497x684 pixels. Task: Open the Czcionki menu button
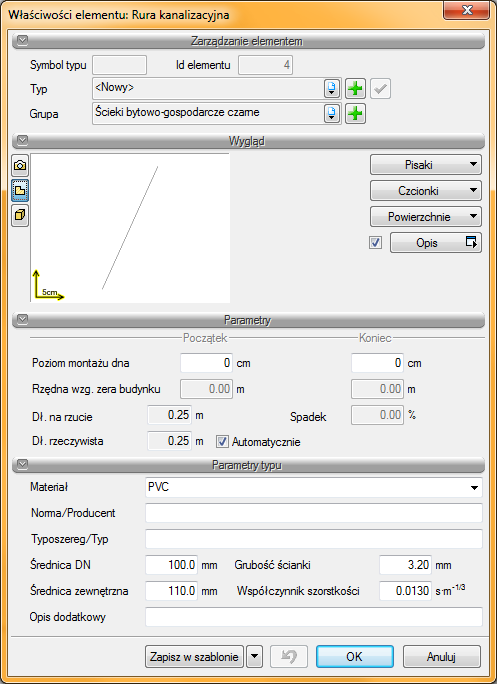(425, 191)
